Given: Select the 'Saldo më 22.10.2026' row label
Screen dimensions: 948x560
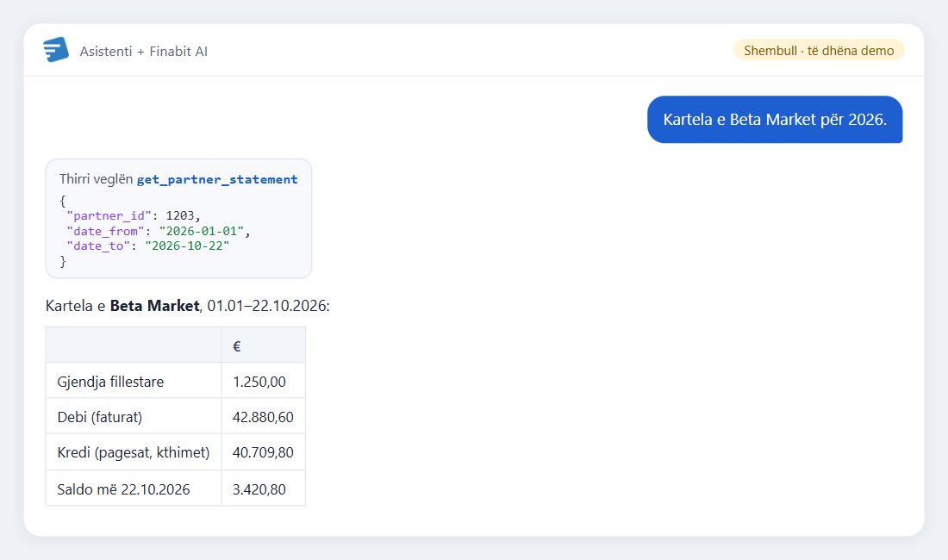Looking at the screenshot, I should point(123,489).
